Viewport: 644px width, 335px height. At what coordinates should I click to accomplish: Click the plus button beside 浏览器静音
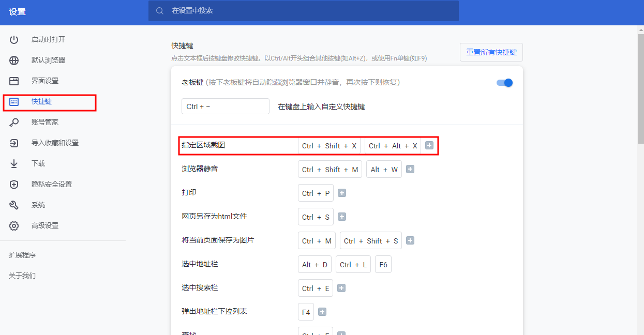410,169
